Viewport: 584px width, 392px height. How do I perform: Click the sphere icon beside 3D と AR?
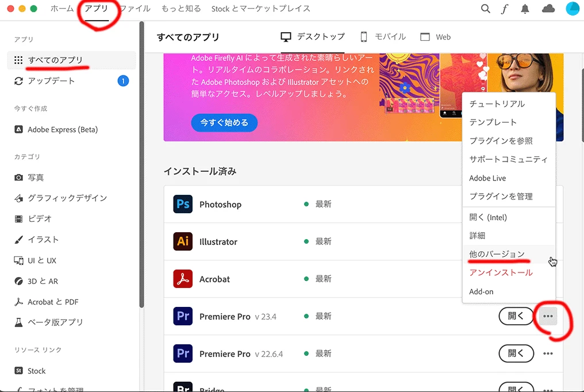[x=18, y=281]
